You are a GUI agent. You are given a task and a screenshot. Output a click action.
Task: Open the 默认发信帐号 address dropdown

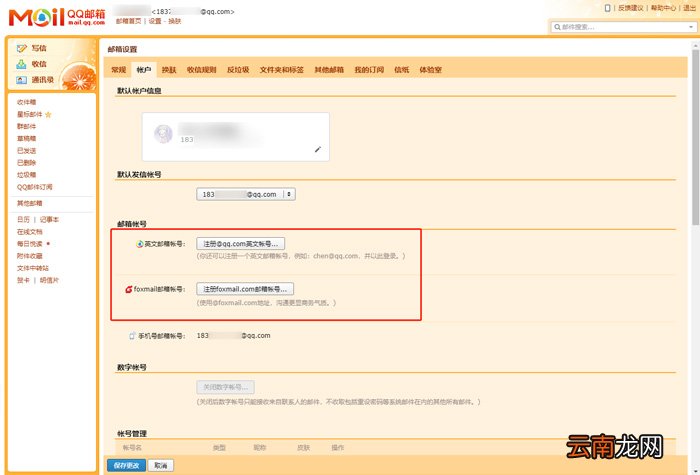(x=246, y=195)
